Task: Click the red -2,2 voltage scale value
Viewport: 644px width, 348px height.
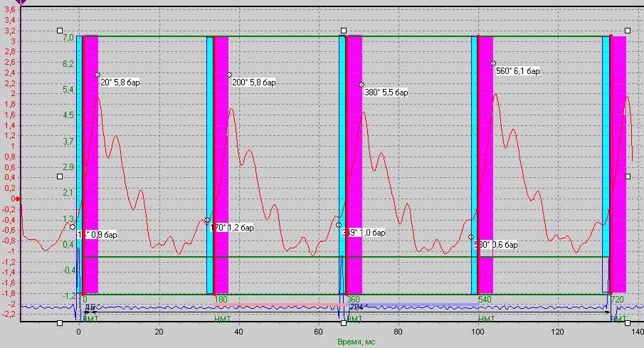Action: click(9, 315)
